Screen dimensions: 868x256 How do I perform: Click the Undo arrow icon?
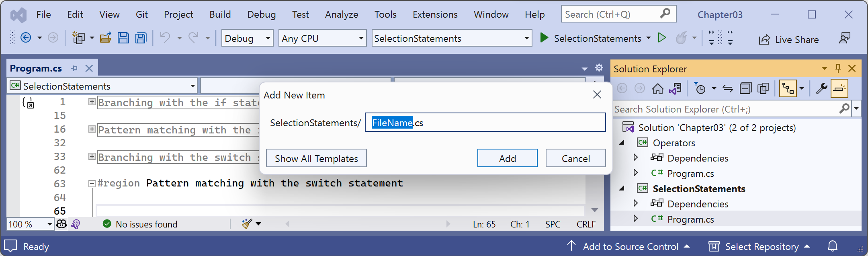[x=165, y=38]
